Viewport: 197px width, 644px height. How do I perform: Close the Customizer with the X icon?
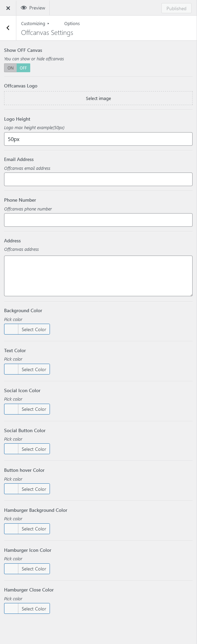(8, 8)
